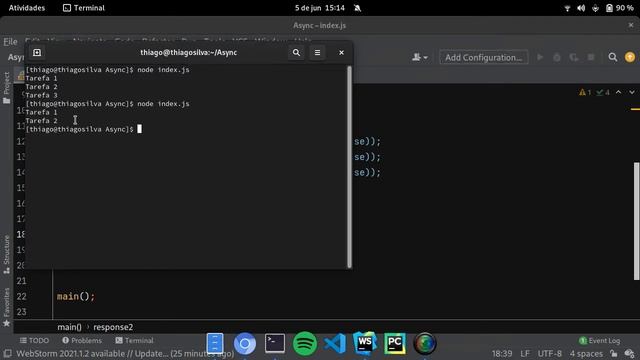Click the WebStorm Run button
The height and width of the screenshot is (360, 640).
tap(540, 57)
